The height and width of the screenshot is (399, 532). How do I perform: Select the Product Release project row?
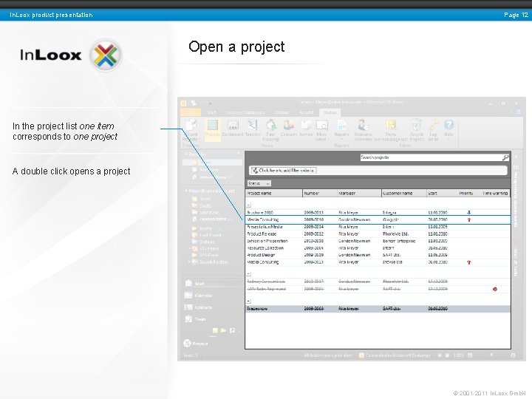click(378, 233)
